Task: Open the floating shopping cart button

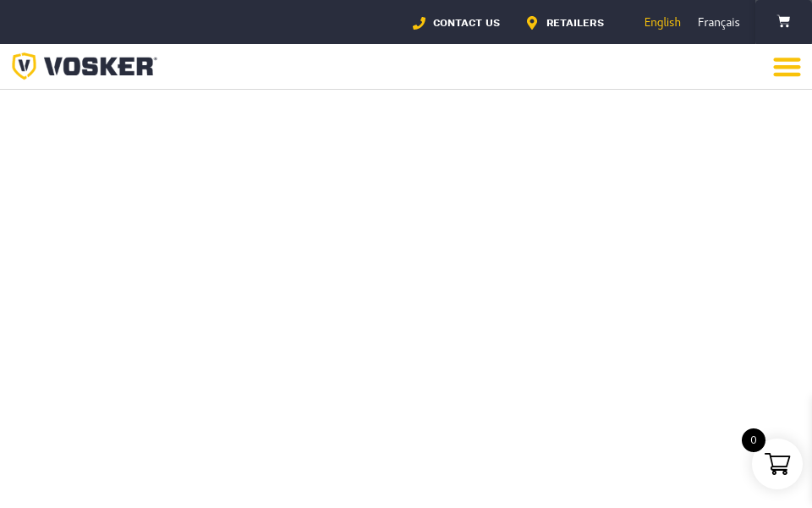Action: click(x=777, y=465)
